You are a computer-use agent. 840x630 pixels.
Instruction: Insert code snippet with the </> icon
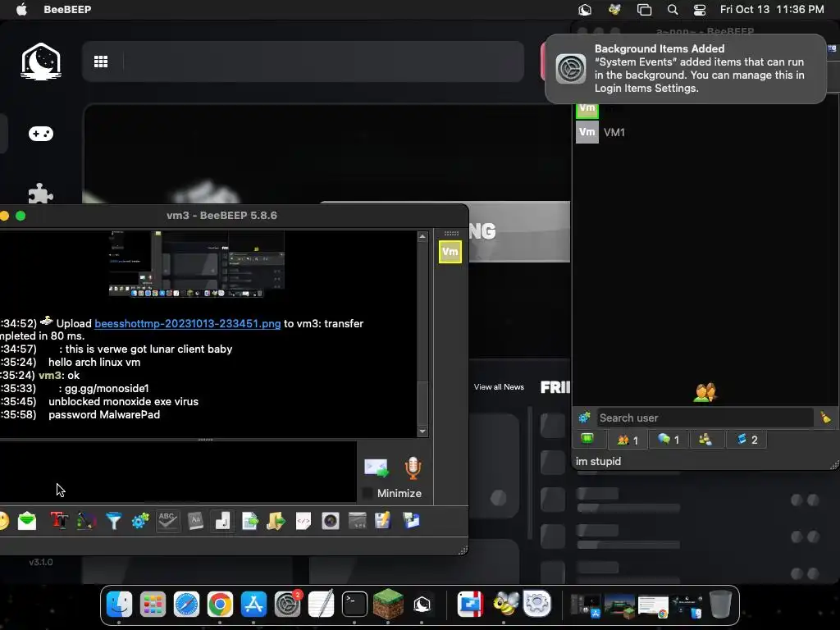304,521
